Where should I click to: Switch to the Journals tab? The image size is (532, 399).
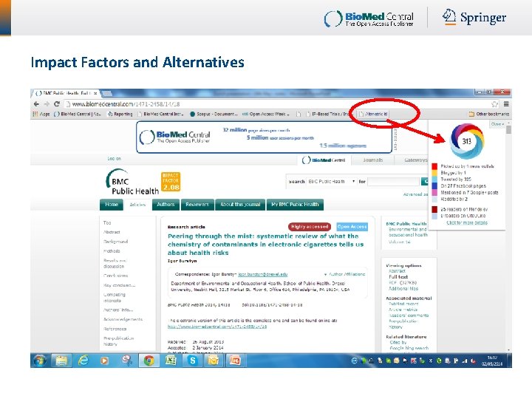pyautogui.click(x=372, y=160)
